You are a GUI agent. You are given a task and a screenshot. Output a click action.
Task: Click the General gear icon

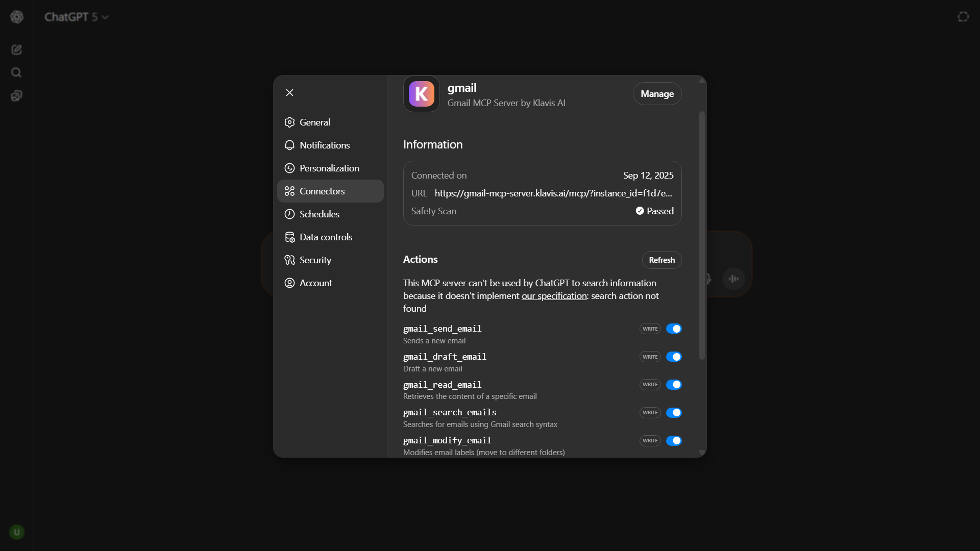[x=289, y=122]
